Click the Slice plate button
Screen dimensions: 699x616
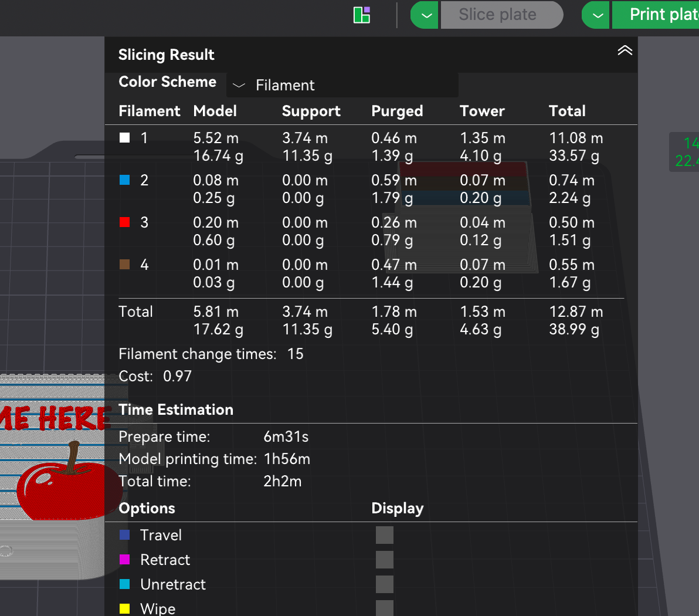(x=502, y=15)
